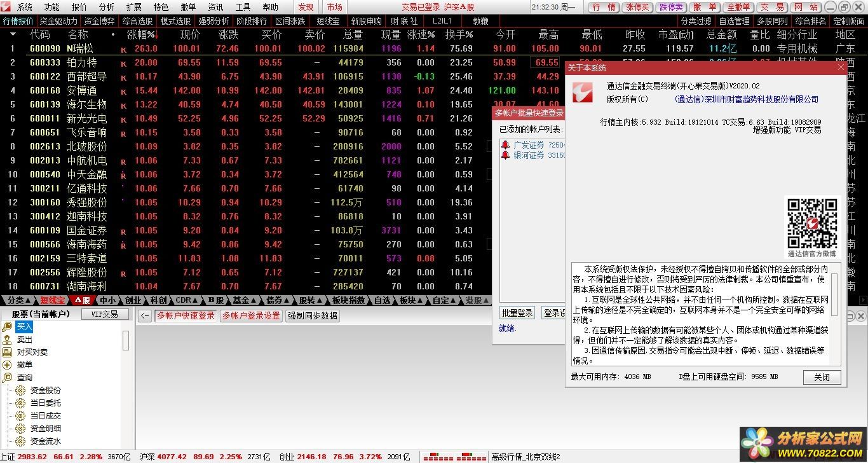Expand the 港股 tab menu
This screenshot has height=463, width=868.
477,300
